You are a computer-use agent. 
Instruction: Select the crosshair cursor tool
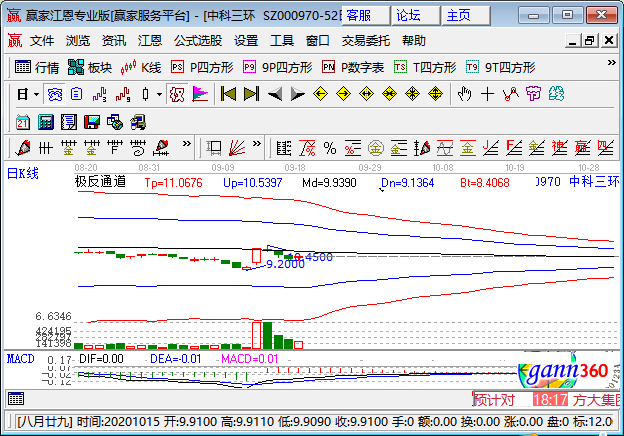(488, 94)
